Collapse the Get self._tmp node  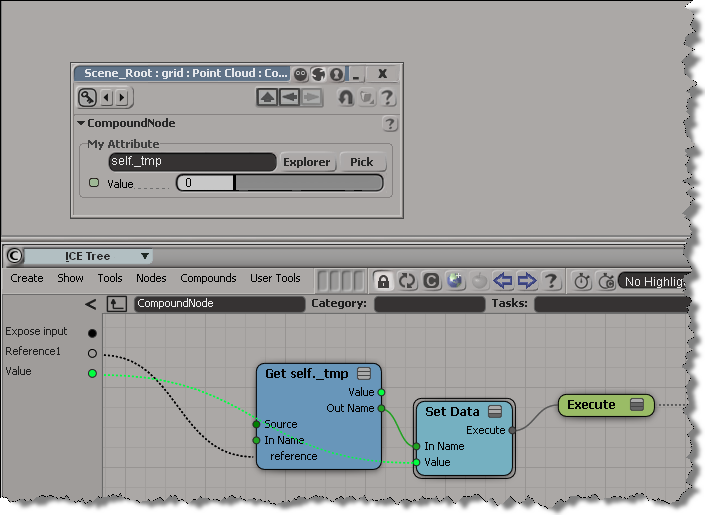(x=364, y=374)
